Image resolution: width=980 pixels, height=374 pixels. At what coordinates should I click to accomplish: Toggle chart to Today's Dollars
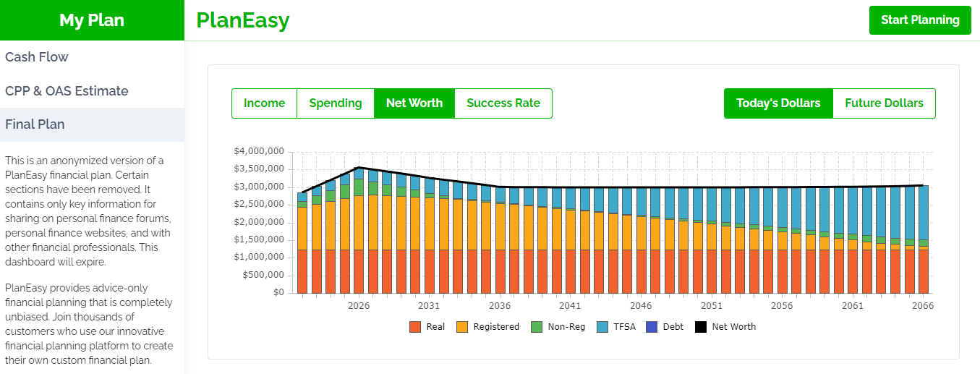(778, 103)
